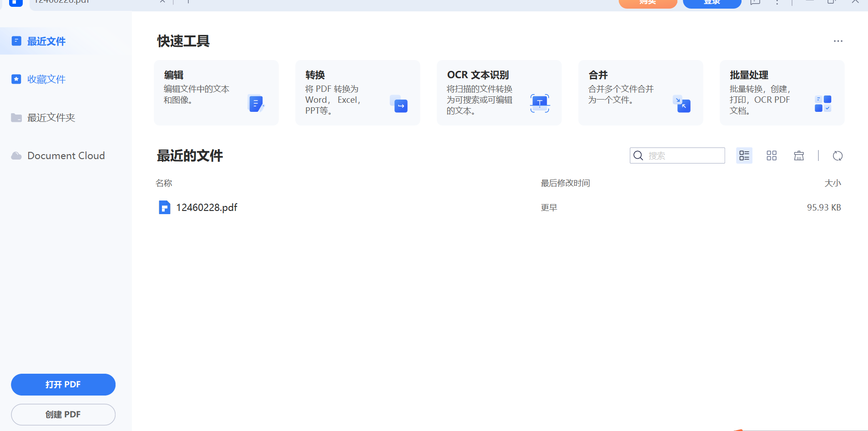Open Document Cloud from the sidebar
This screenshot has width=868, height=431.
(x=57, y=155)
